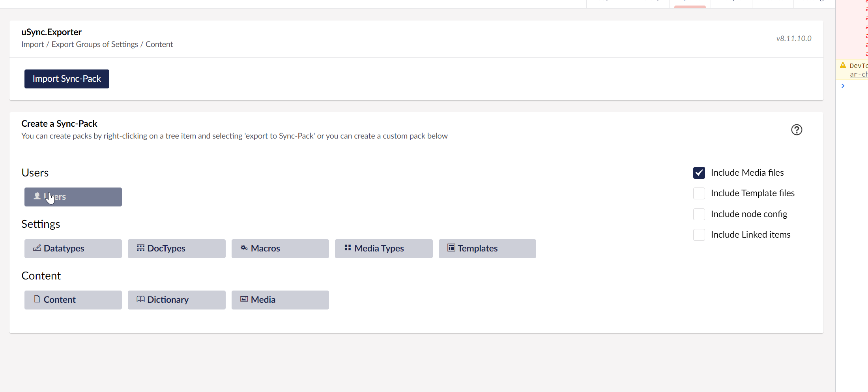The width and height of the screenshot is (868, 392).
Task: Click the 'Include Media files' label text
Action: pyautogui.click(x=747, y=173)
